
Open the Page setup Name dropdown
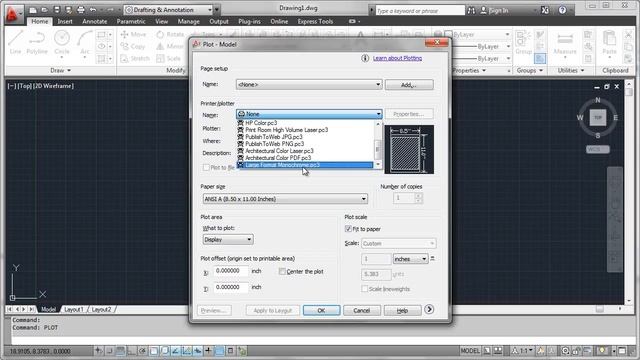309,84
